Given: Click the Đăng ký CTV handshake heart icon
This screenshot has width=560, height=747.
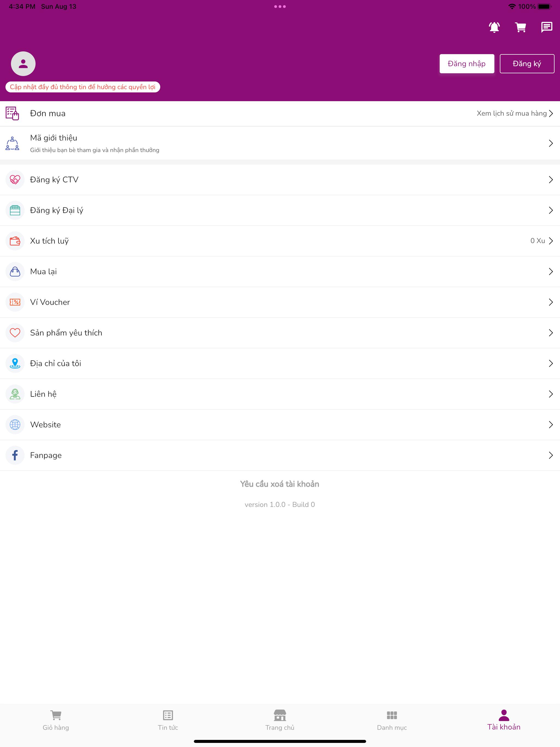Looking at the screenshot, I should click(x=15, y=180).
